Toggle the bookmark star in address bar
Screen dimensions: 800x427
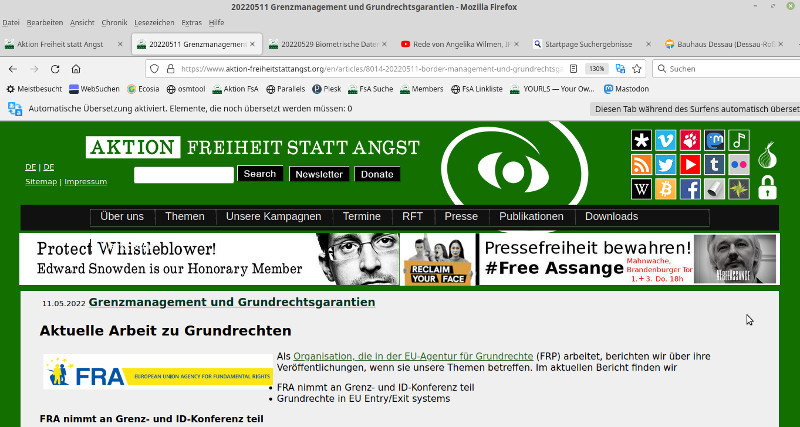[x=636, y=69]
